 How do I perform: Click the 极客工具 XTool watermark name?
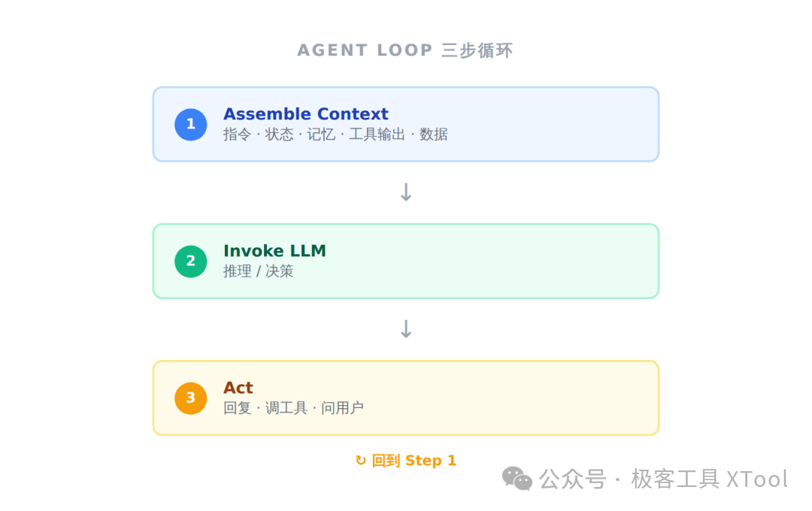click(x=709, y=479)
